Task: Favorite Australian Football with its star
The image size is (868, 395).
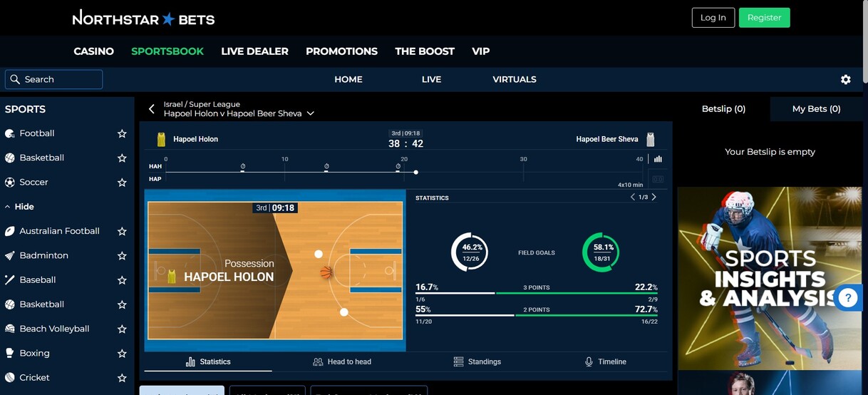Action: [x=122, y=231]
